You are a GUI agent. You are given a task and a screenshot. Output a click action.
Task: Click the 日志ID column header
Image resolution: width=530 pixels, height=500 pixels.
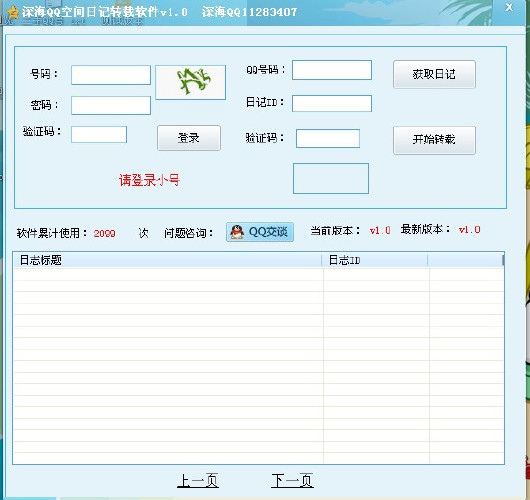point(375,260)
